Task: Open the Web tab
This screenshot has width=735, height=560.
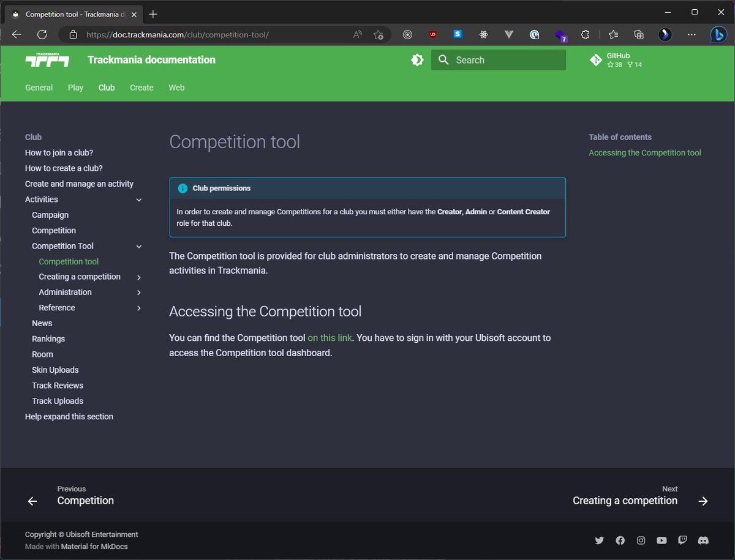Action: click(176, 88)
